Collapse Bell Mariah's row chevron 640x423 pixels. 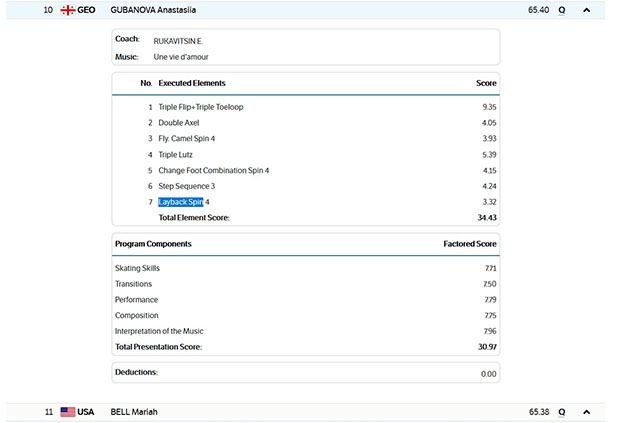point(586,411)
